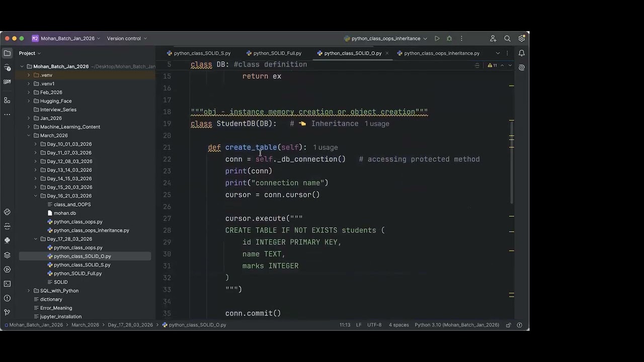Screen dimensions: 644x362
Task: Show usages of create_table method
Action: coord(326,148)
